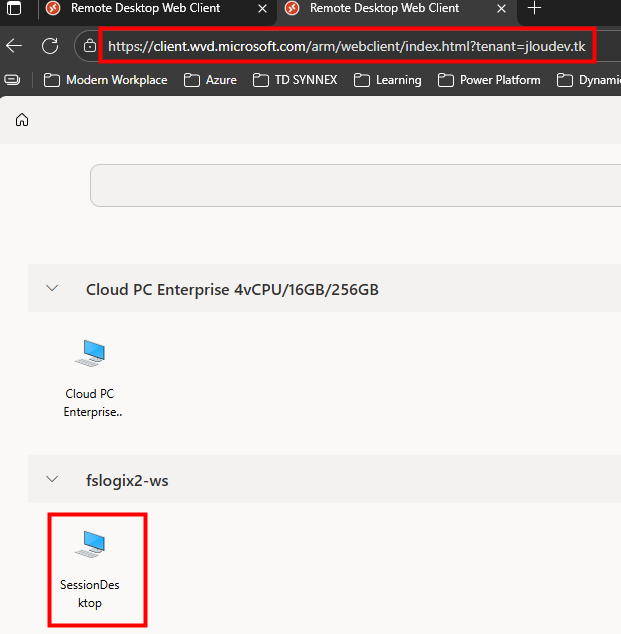The width and height of the screenshot is (621, 634).
Task: Refresh the current page
Action: click(49, 46)
